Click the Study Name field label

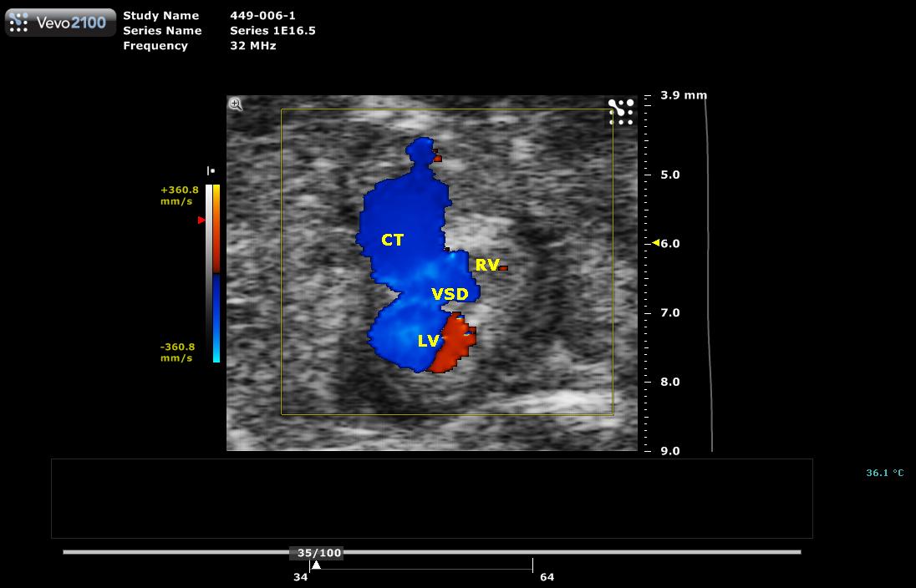[160, 16]
